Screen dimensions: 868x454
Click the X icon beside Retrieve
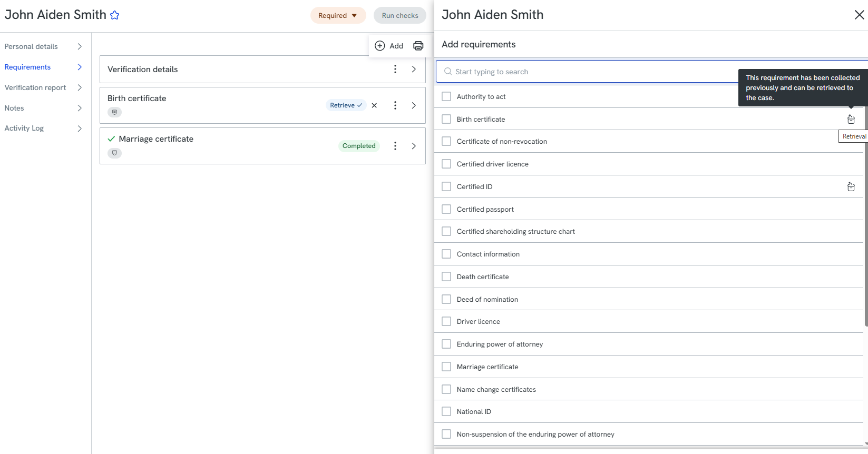click(374, 105)
